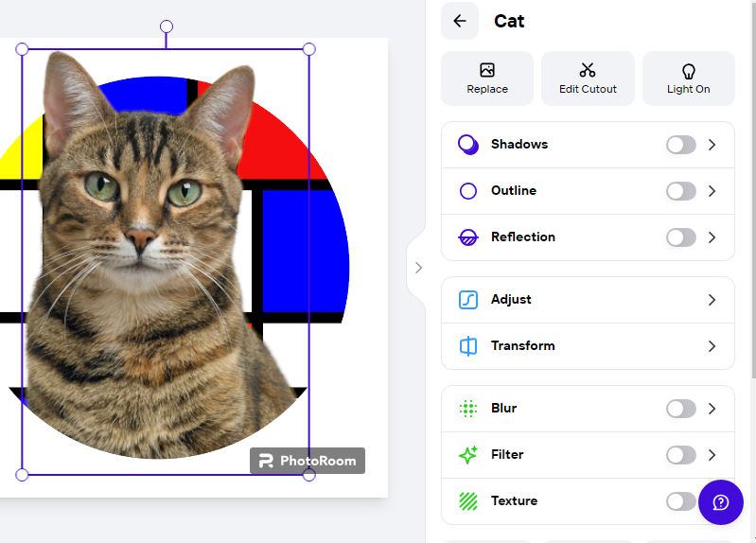Click the Shadows circle icon

coord(468,145)
